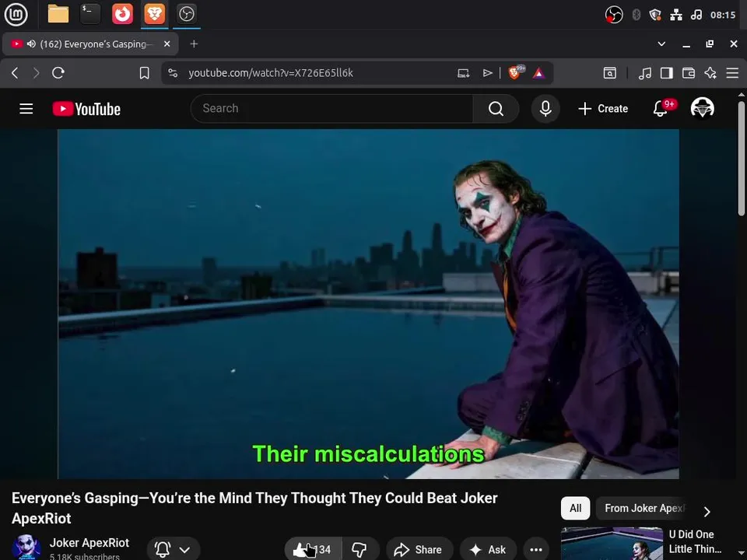Screen dimensions: 747x560
Task: Expand the tab search dropdown chevron
Action: (x=661, y=44)
